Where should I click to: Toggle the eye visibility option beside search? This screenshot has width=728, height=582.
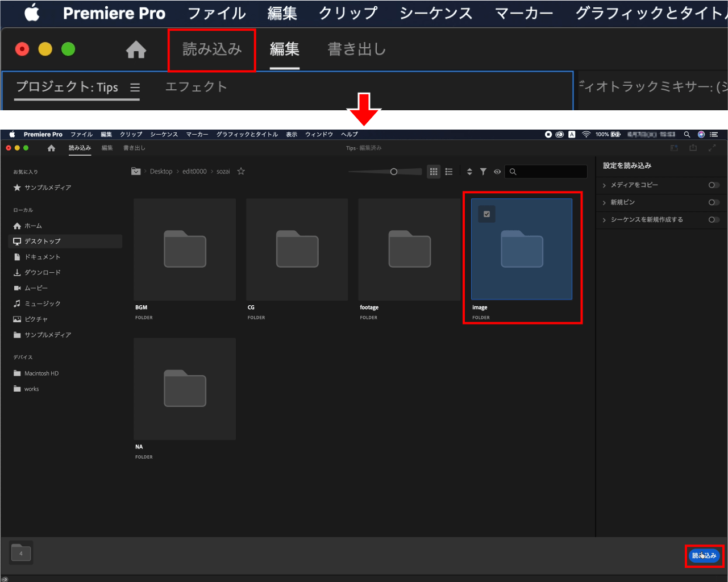pos(497,171)
